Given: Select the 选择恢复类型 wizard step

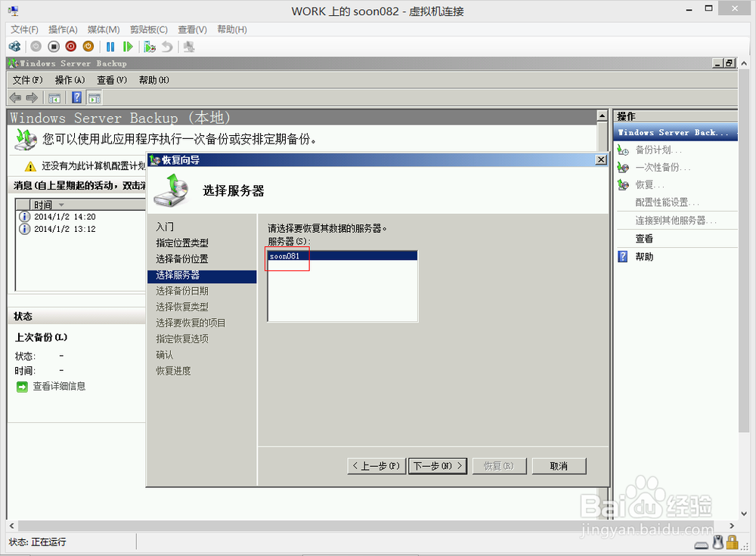Looking at the screenshot, I should 181,306.
